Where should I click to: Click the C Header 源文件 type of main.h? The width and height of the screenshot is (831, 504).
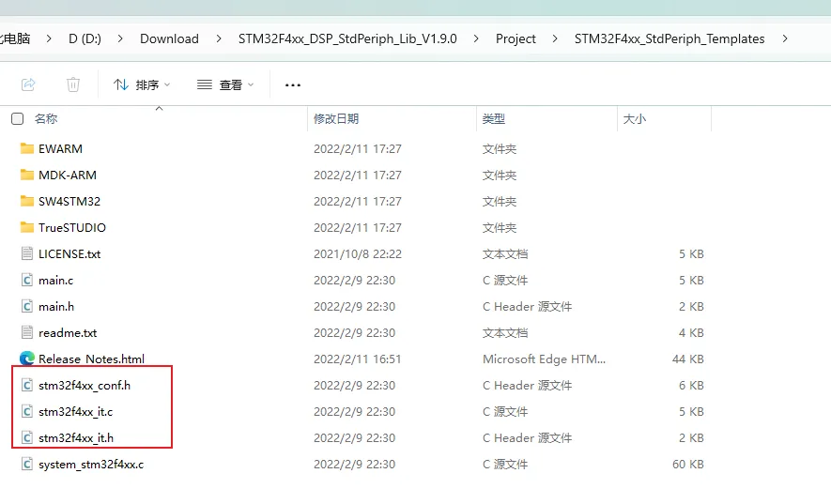pos(528,306)
